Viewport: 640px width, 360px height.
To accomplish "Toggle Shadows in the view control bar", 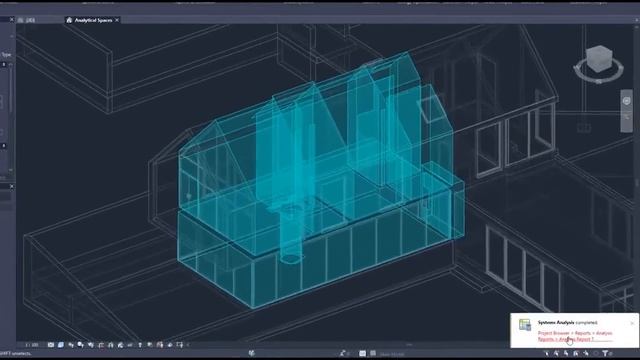I will click(x=80, y=345).
